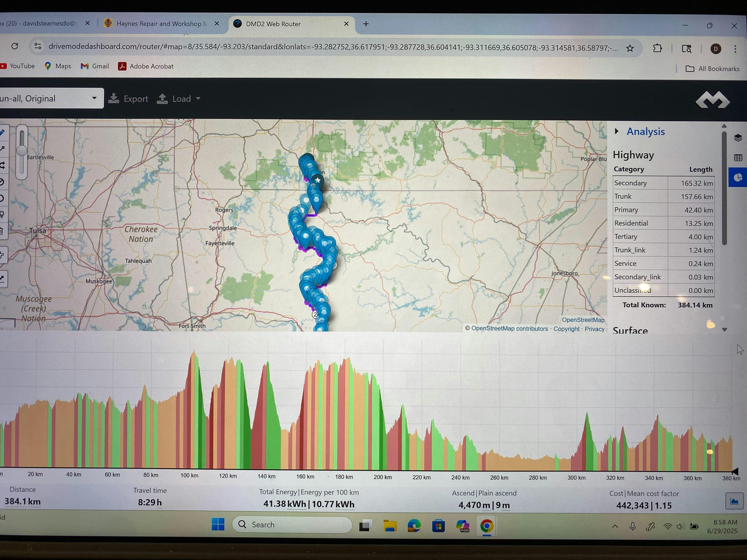Click the Windows taskbar Search box
Viewport: 747px width, 560px height.
pos(292,525)
